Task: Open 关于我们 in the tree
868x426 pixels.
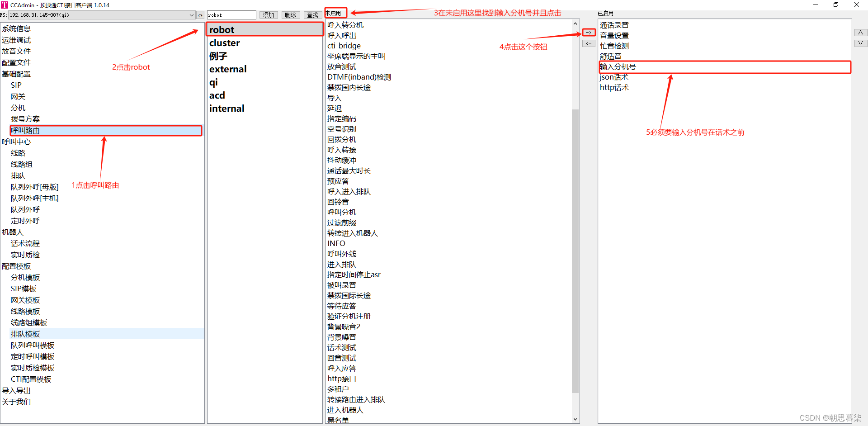Action: [x=16, y=402]
